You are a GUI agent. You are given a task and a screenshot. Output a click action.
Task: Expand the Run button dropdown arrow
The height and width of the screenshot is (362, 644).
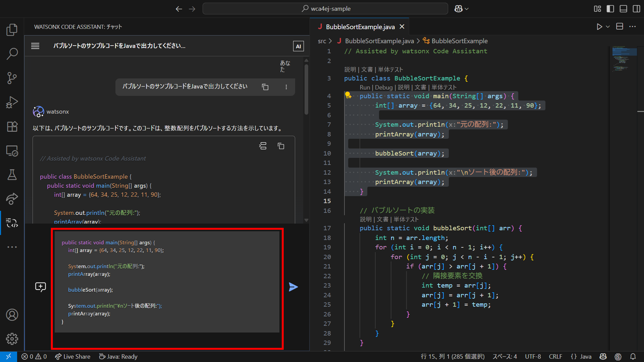pos(608,27)
